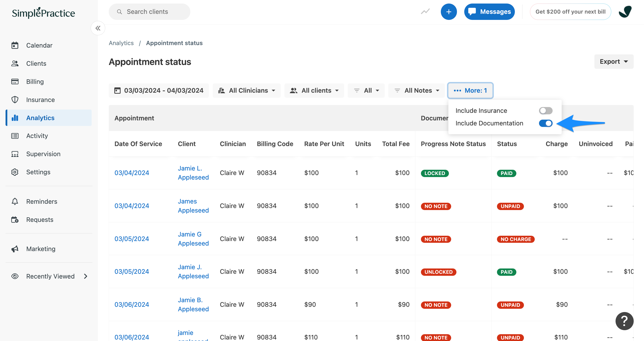Click the Billing Code column header
Viewport: 644px width, 341px height.
(275, 144)
